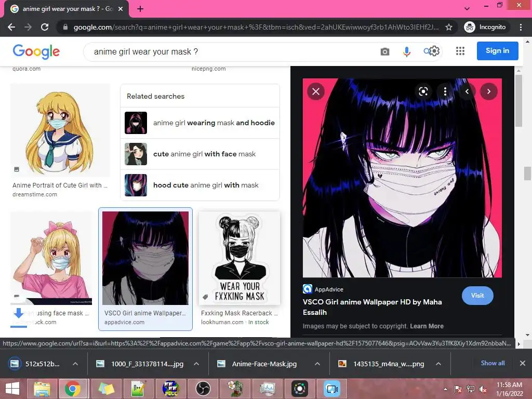Click the browser forward arrow
The image size is (532, 399).
(x=28, y=27)
